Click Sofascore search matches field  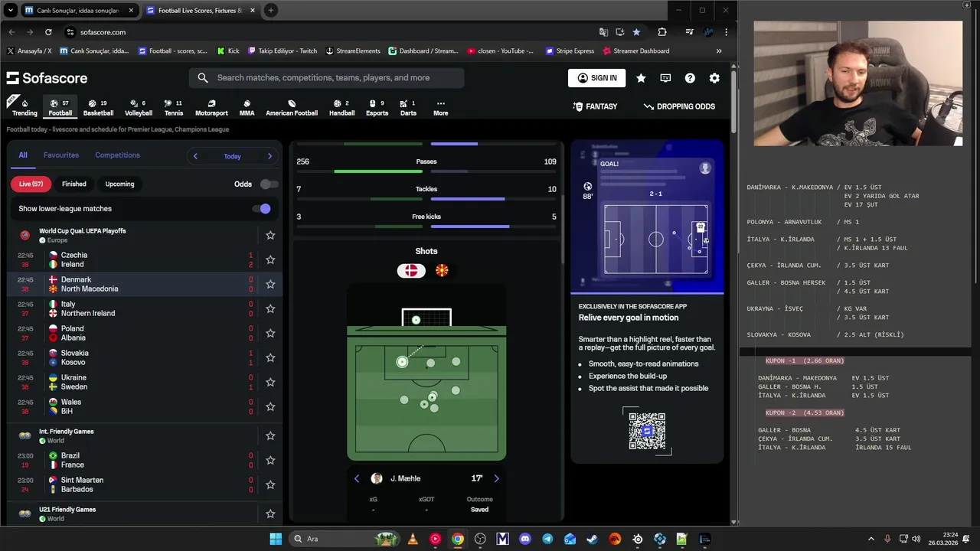coord(327,78)
